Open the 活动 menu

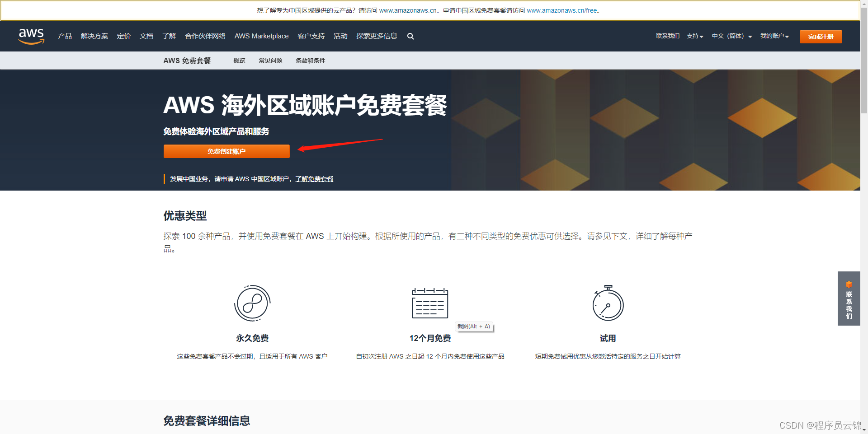(340, 36)
